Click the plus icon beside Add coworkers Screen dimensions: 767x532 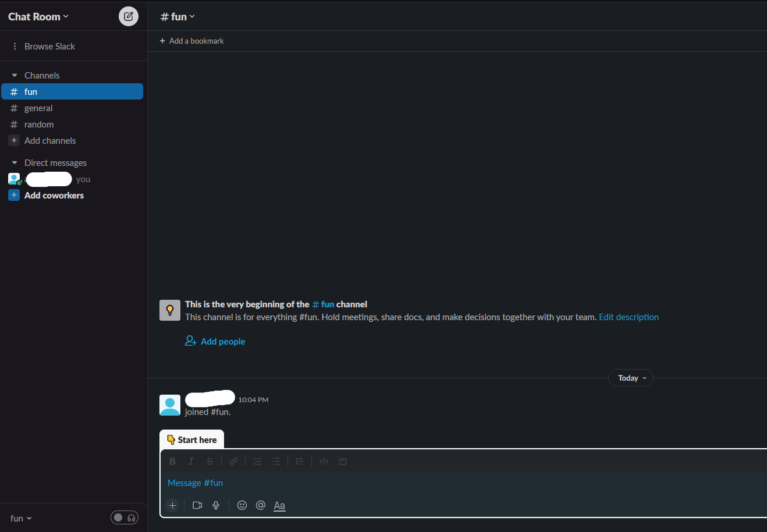[15, 195]
